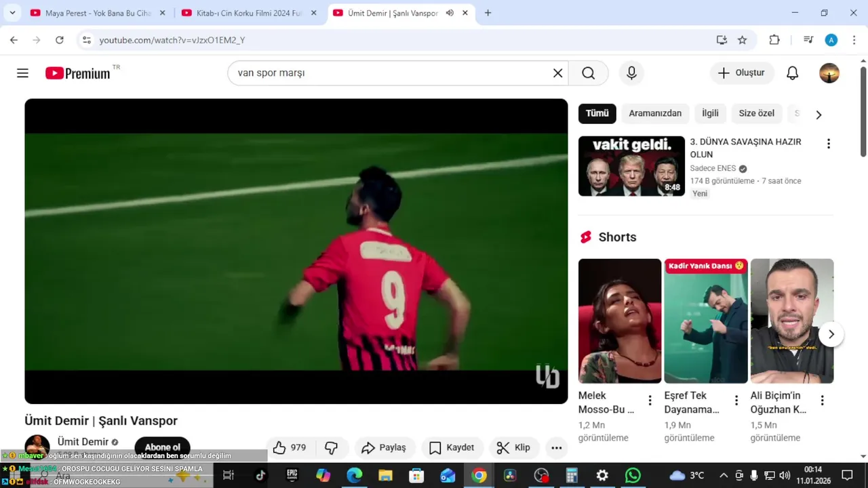The width and height of the screenshot is (868, 488).
Task: Click the Chrome address bar URL
Action: (172, 40)
